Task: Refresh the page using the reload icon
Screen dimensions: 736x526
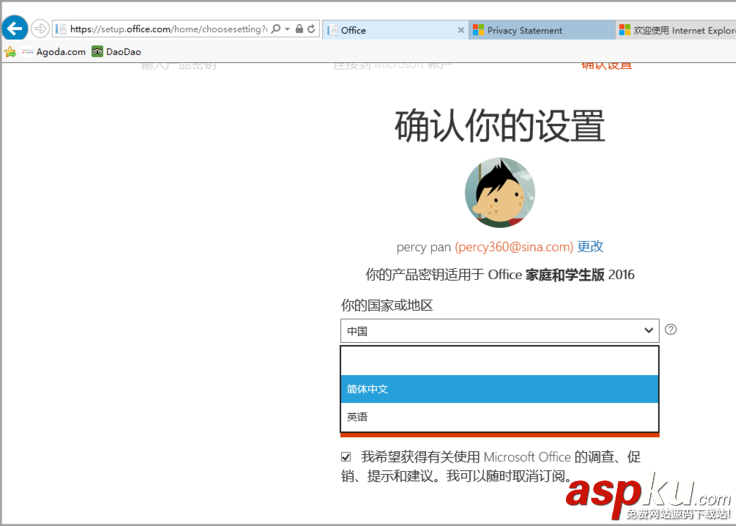Action: 311,29
